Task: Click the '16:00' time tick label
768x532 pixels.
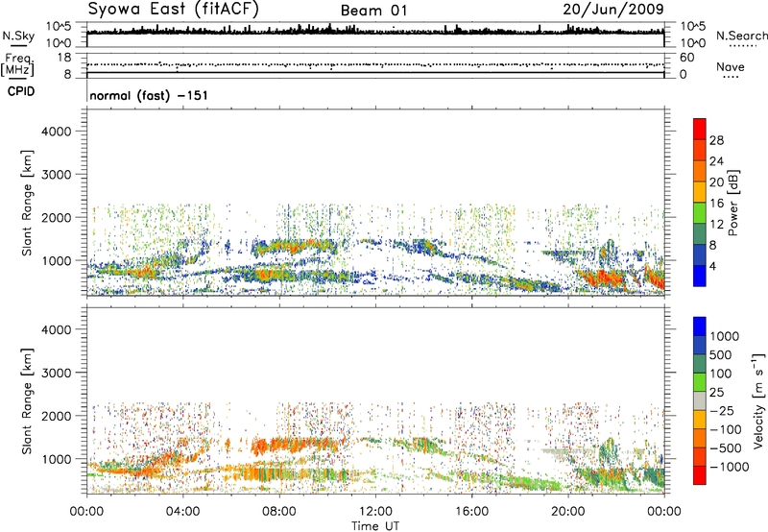Action: click(471, 512)
